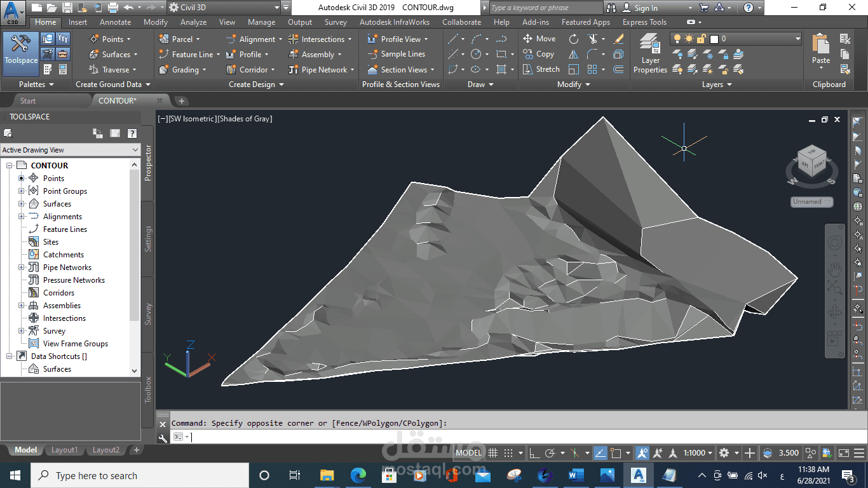Image resolution: width=868 pixels, height=488 pixels.
Task: Click the Toolspace help question mark icon
Action: [x=131, y=133]
